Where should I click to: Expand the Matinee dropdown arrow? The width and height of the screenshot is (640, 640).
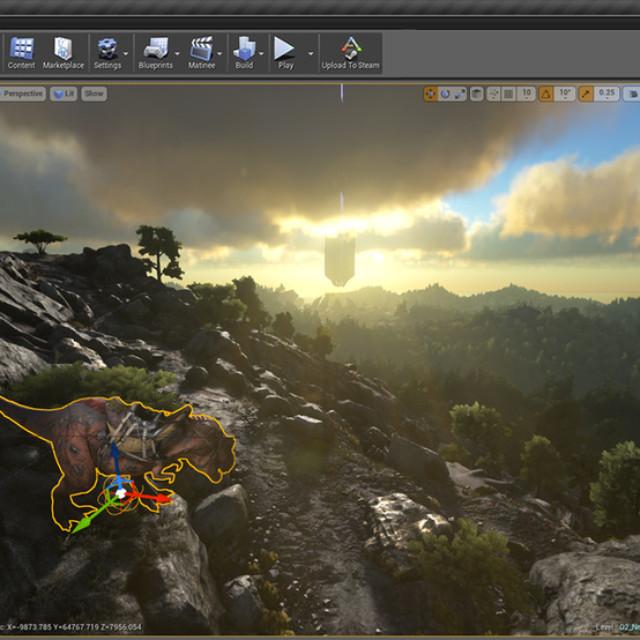coord(220,53)
